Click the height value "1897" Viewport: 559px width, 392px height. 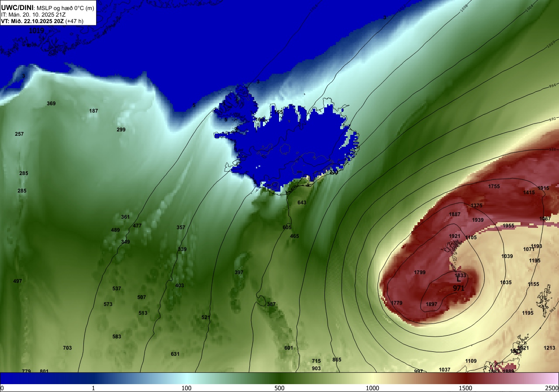pyautogui.click(x=431, y=304)
